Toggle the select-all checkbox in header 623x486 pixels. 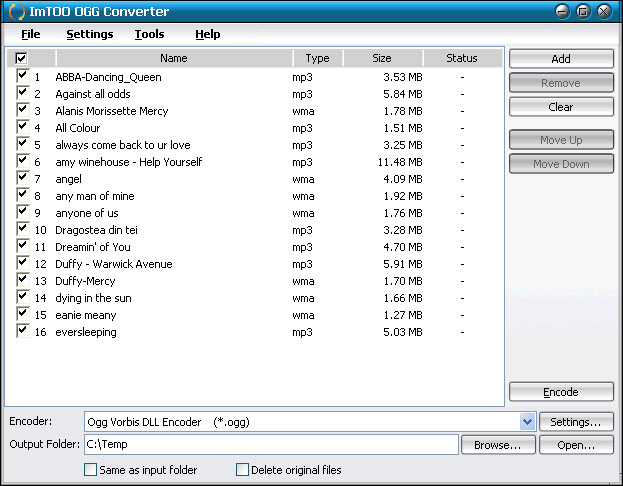point(21,58)
